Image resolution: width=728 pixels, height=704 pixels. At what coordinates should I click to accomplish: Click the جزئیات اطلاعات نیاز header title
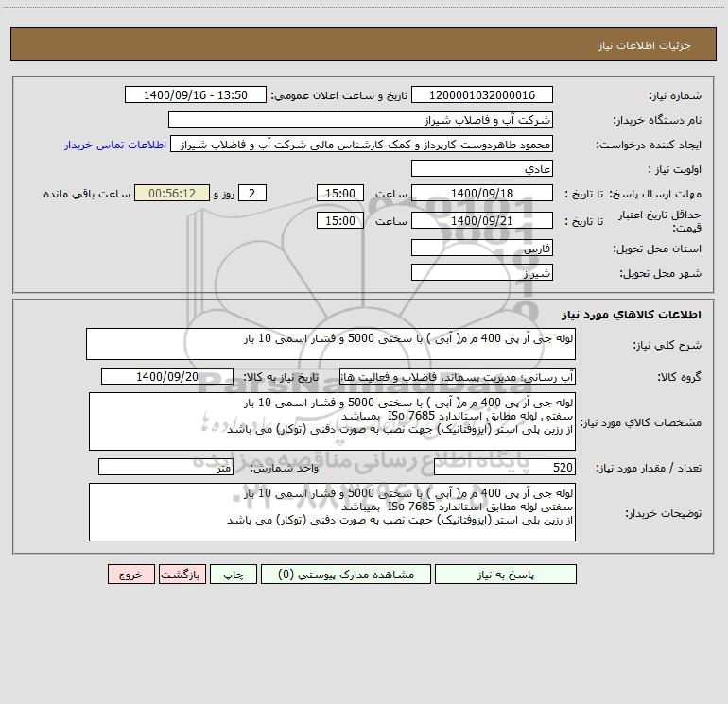pyautogui.click(x=645, y=45)
